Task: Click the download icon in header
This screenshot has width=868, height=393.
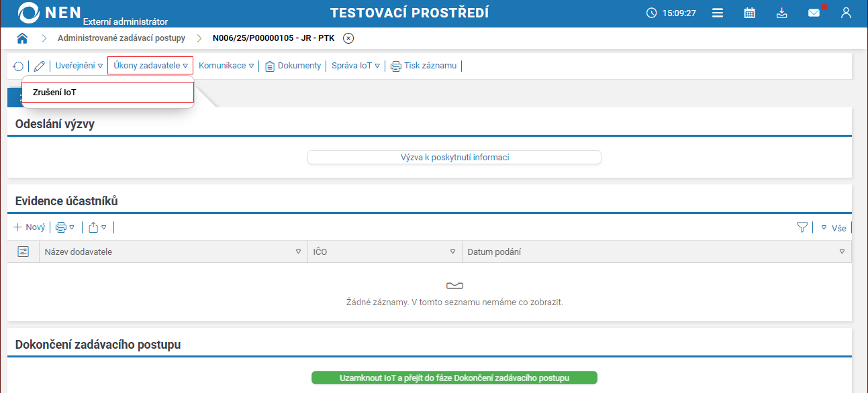Action: click(781, 13)
